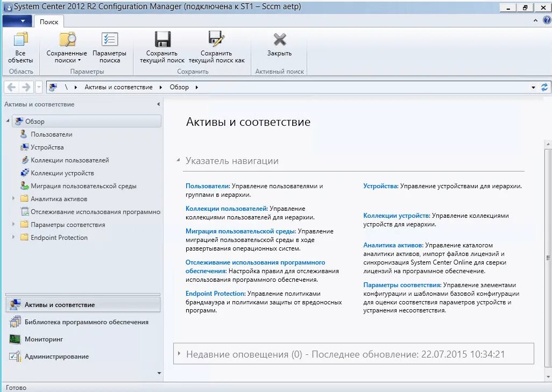The height and width of the screenshot is (392, 552).
Task: Open Коллекции пользователей link in content
Action: [x=227, y=209]
